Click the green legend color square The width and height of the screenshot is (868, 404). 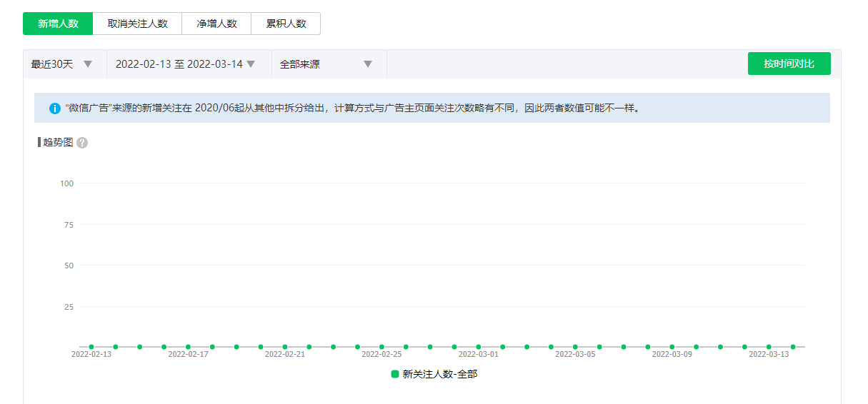tap(395, 374)
